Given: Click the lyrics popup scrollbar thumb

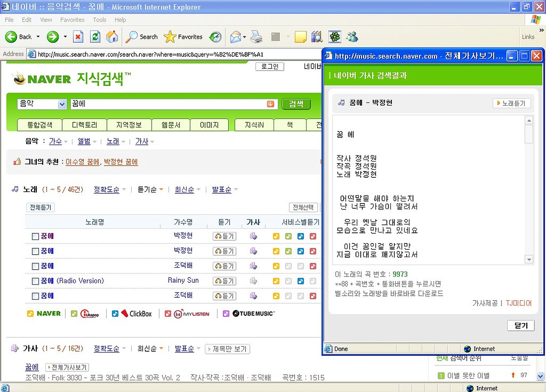Looking at the screenshot, I should [529, 134].
